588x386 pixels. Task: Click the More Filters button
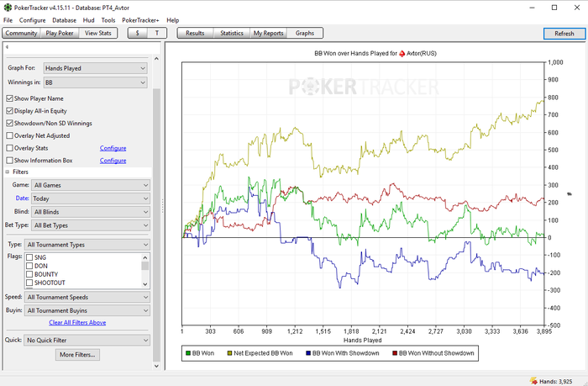coord(77,354)
